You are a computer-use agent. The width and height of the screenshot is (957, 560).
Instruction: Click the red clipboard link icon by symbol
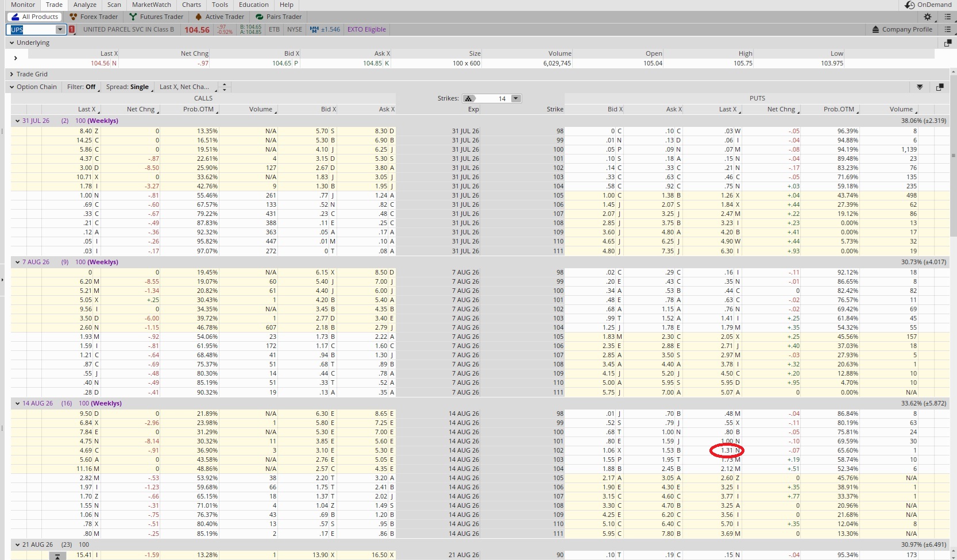pyautogui.click(x=72, y=29)
